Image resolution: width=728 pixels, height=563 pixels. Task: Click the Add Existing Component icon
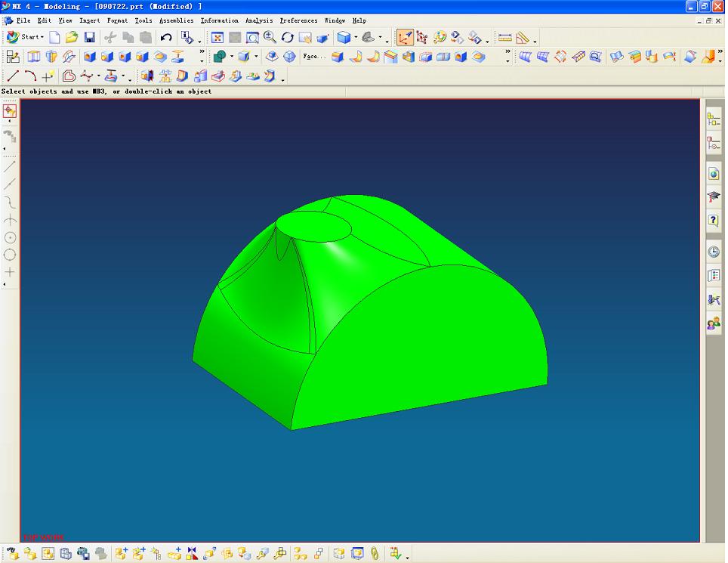point(121,553)
